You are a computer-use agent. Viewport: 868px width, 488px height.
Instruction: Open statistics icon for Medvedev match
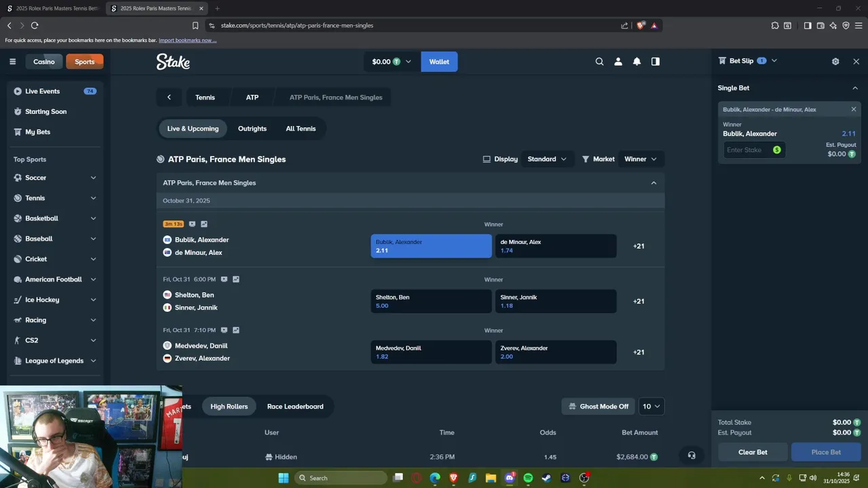236,330
